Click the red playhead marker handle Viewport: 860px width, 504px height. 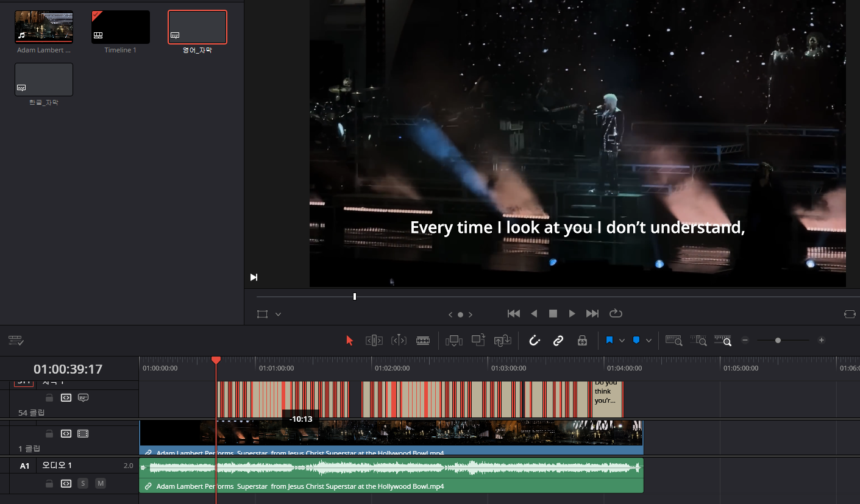tap(216, 360)
